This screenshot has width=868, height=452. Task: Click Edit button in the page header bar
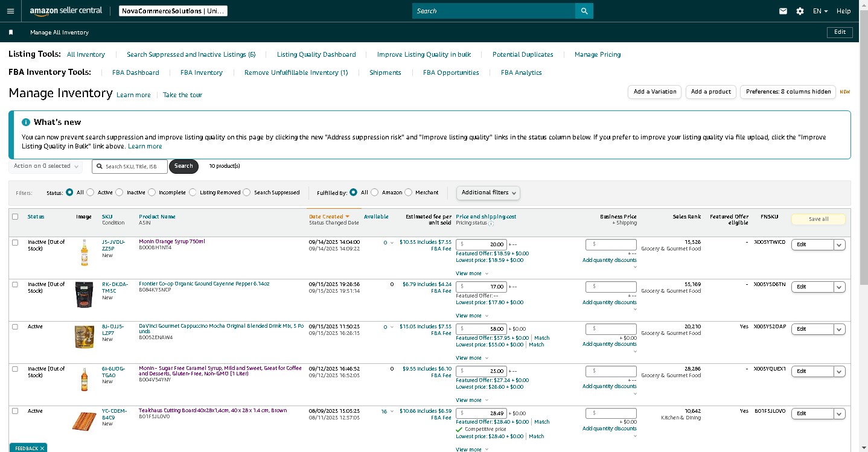840,32
